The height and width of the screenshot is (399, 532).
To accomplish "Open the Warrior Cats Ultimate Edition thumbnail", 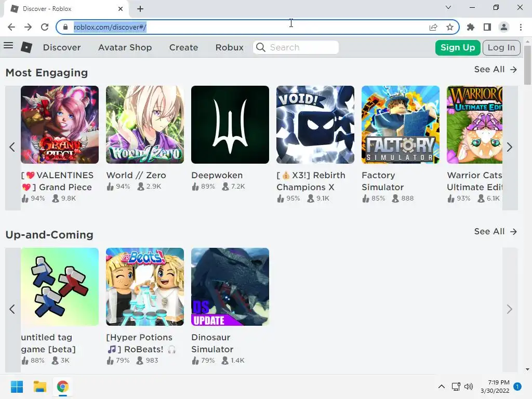I will [475, 125].
